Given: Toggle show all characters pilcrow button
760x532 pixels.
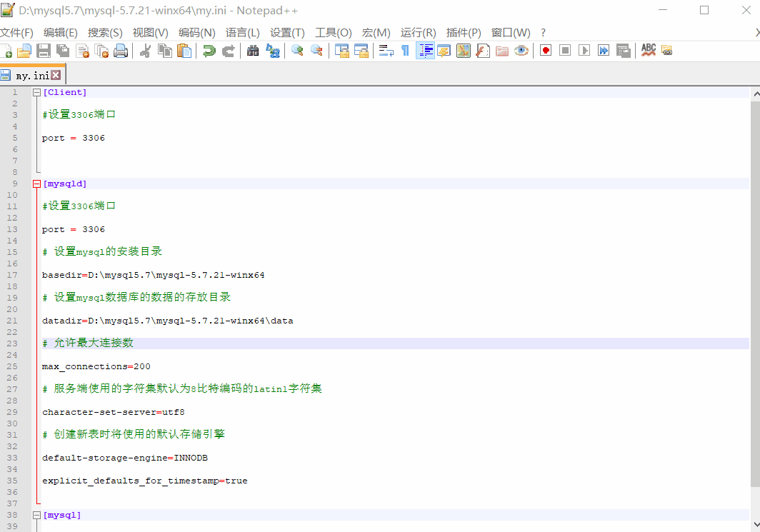Looking at the screenshot, I should (405, 51).
